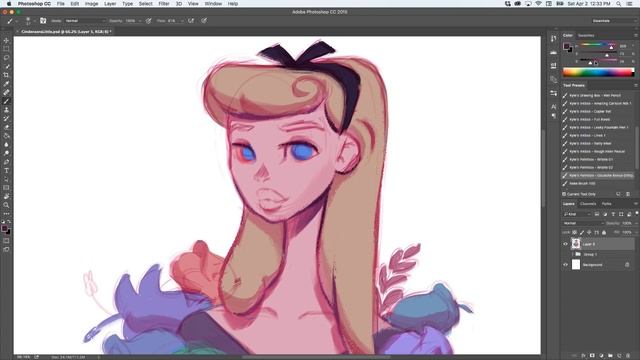
Task: Delete layer with the trash icon
Action: coord(628,356)
